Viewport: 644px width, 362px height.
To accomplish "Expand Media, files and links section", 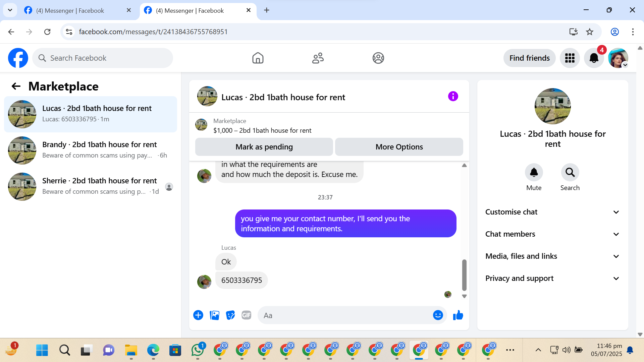I will click(x=552, y=256).
